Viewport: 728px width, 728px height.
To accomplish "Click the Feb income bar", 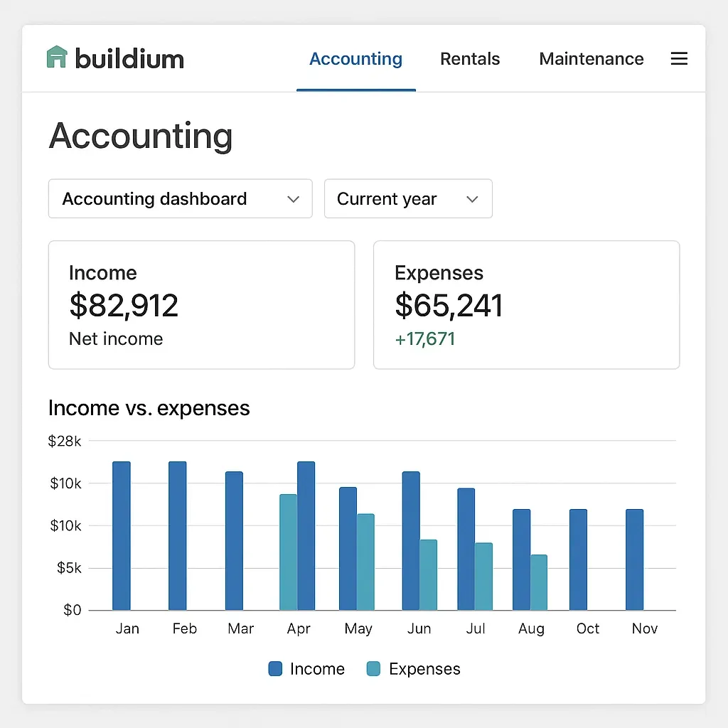I will pyautogui.click(x=177, y=536).
